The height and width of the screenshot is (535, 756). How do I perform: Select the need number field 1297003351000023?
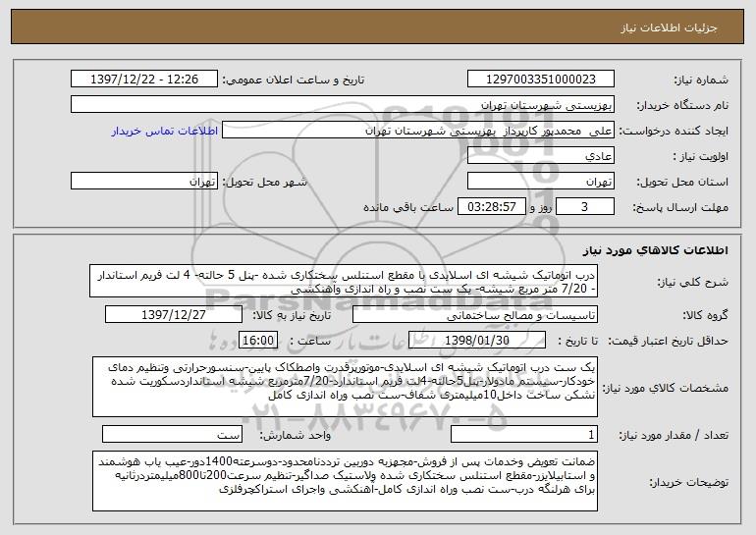[x=540, y=80]
